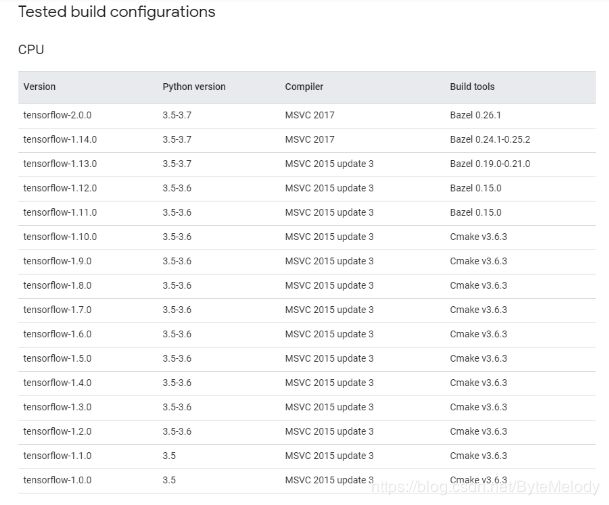The image size is (609, 505).
Task: Select the tensorflow-1.10.0 version cell
Action: (x=60, y=237)
